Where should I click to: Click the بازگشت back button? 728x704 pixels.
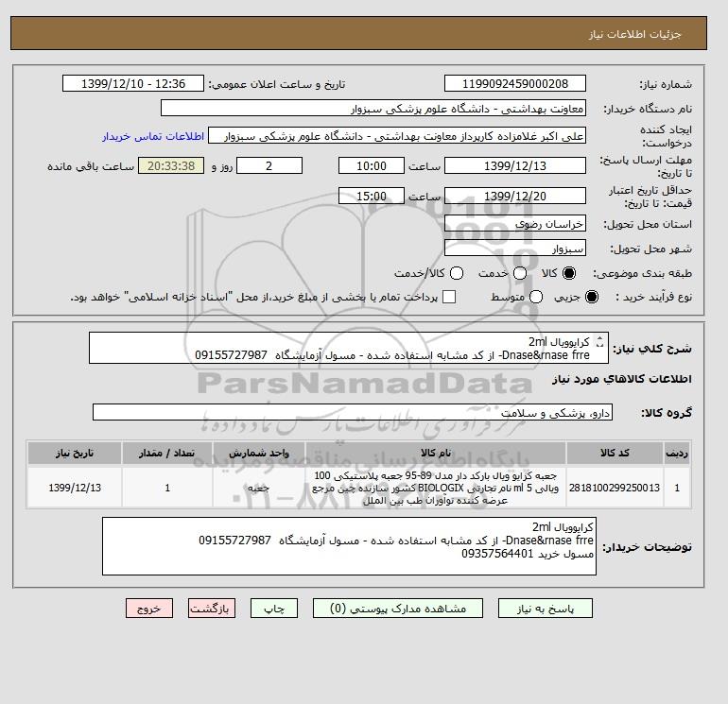pos(212,609)
